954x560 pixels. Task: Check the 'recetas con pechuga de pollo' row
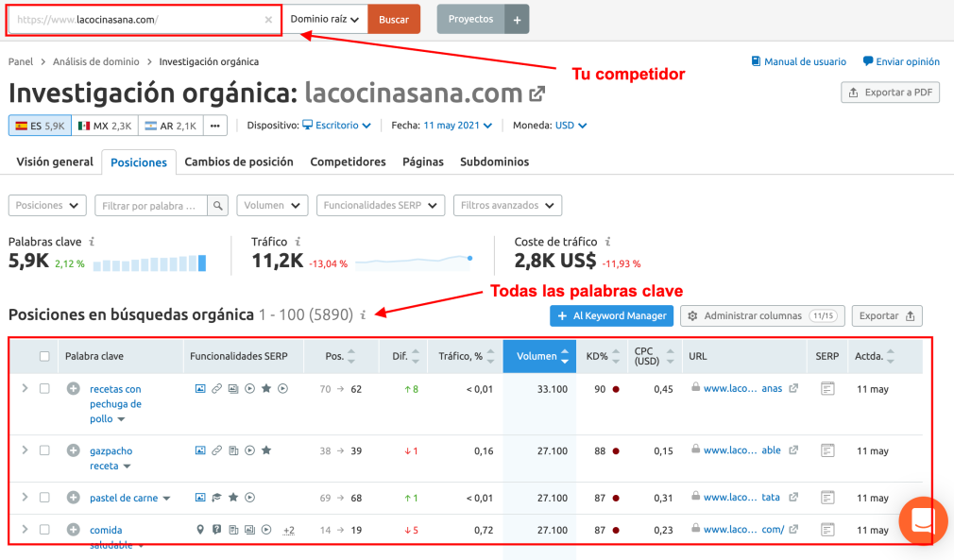44,388
